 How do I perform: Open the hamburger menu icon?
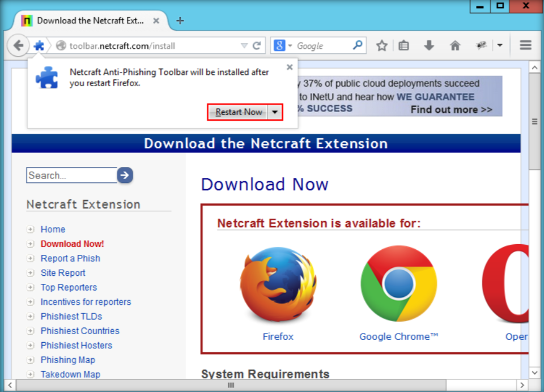pos(525,46)
